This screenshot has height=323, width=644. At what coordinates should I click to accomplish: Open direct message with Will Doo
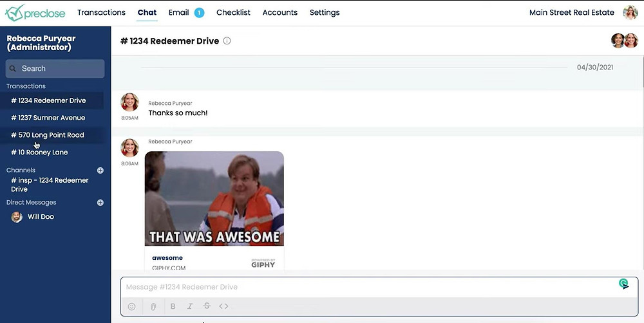point(41,217)
